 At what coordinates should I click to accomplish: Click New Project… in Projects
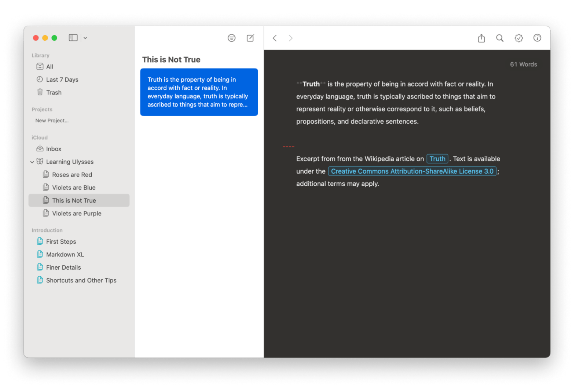coord(52,121)
